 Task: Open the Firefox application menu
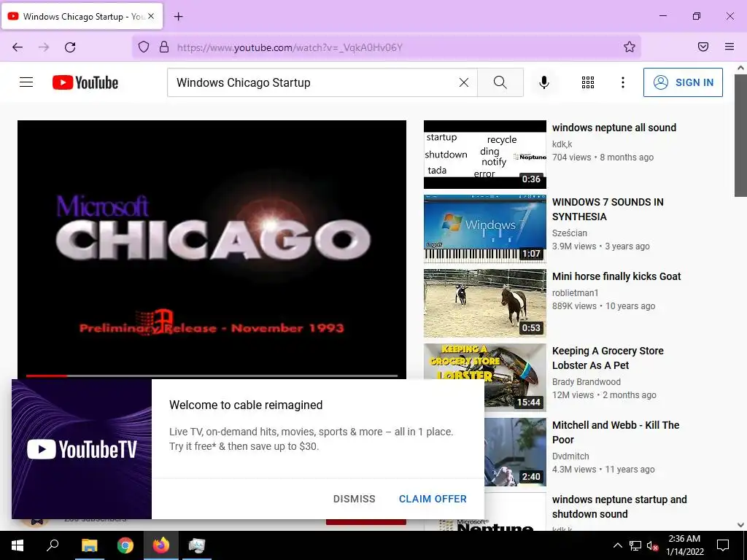click(729, 47)
